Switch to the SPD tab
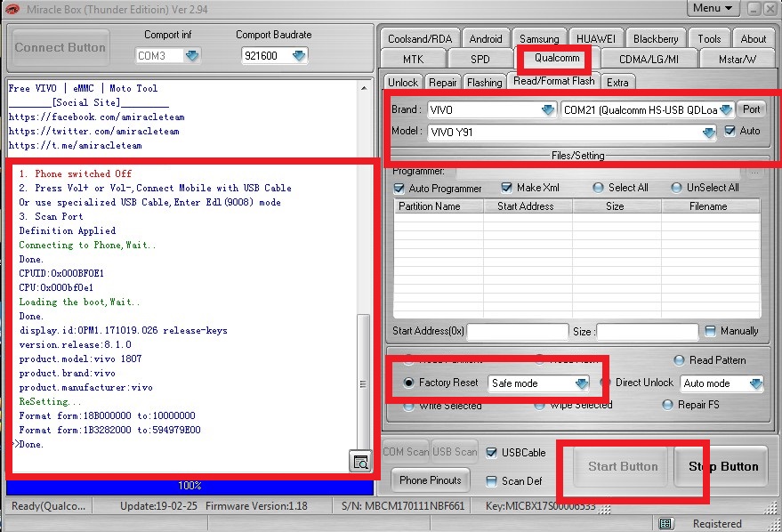 pos(480,60)
